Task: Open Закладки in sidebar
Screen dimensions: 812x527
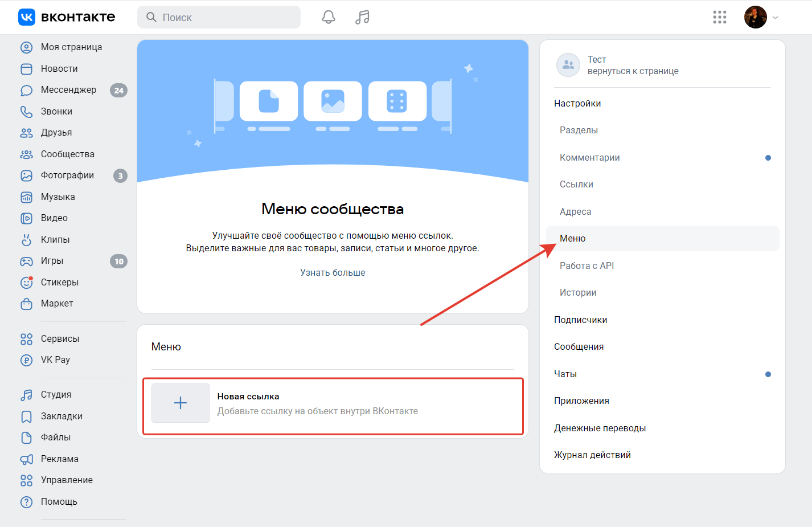Action: point(61,416)
